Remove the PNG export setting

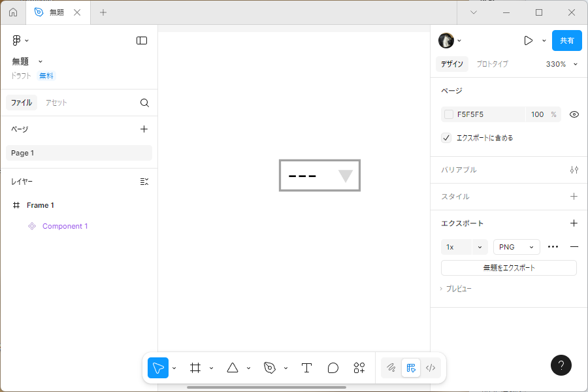point(574,247)
